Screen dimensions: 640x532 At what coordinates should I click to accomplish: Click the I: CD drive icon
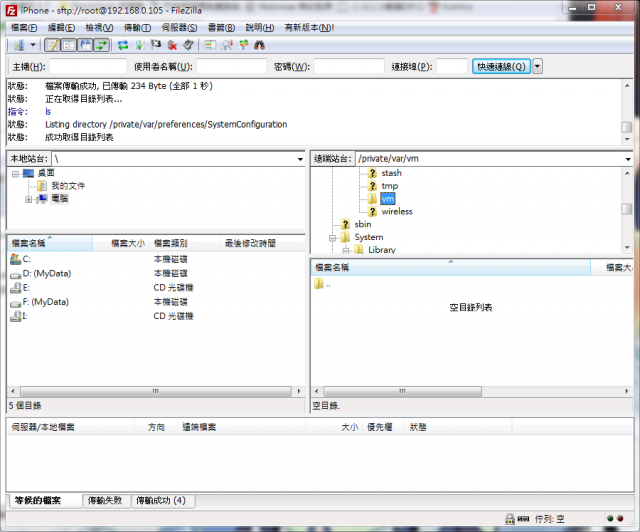[x=16, y=316]
